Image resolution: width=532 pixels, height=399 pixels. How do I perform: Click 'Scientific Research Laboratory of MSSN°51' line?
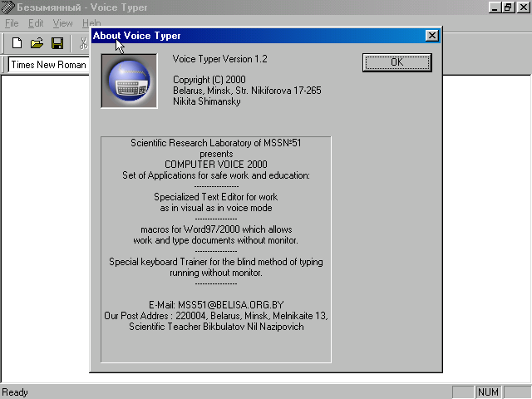(216, 143)
